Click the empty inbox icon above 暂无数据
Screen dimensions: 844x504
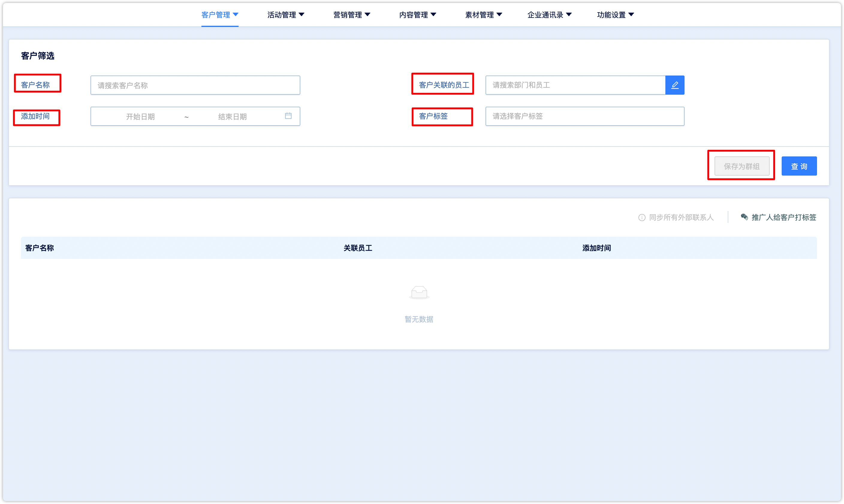[419, 292]
